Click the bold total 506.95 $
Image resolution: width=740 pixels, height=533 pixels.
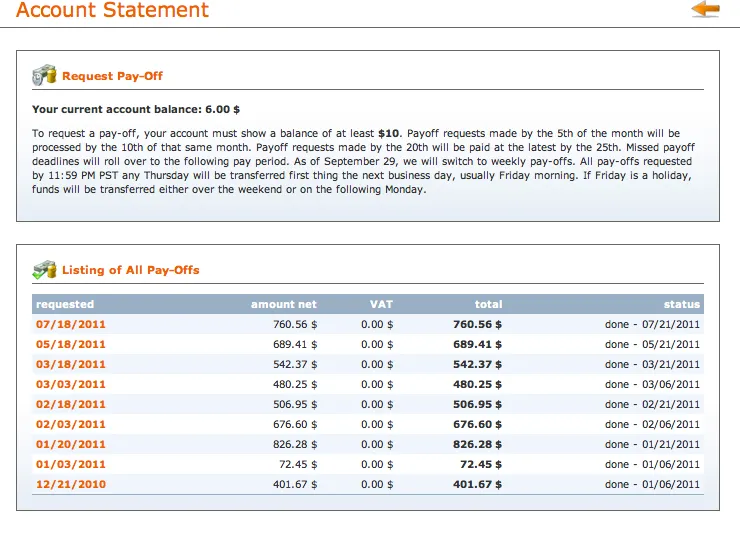(478, 404)
